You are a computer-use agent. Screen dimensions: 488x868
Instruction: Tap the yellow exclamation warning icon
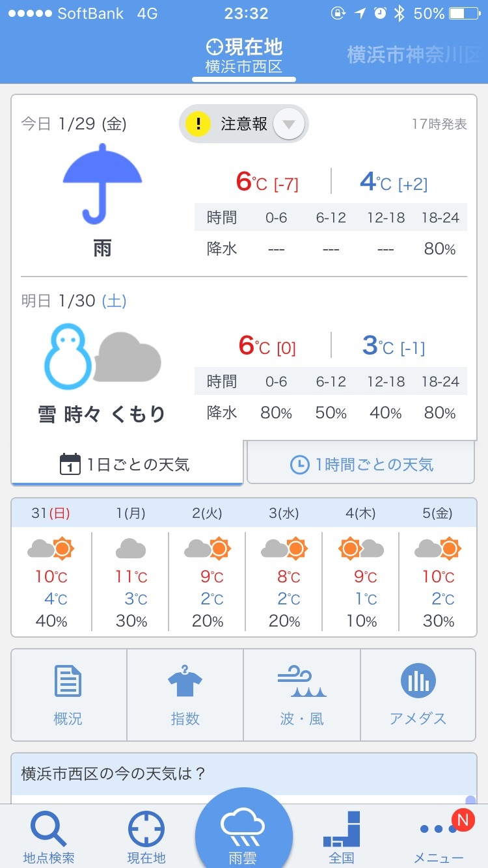coord(198,124)
